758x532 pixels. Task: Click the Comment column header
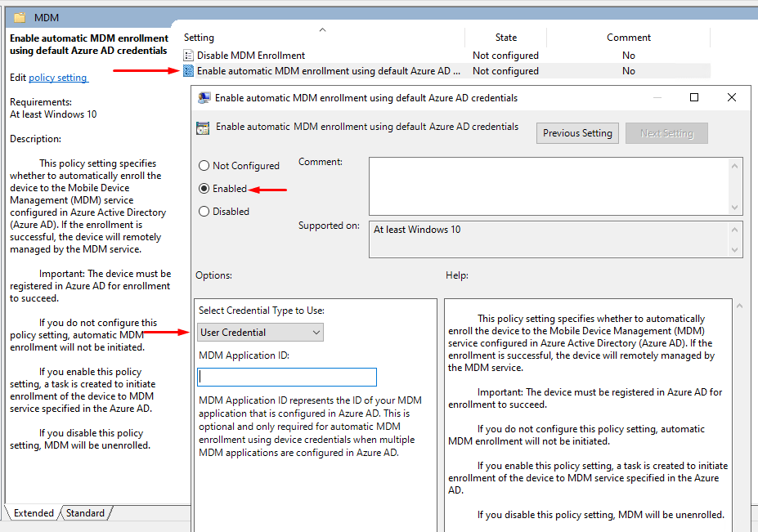pyautogui.click(x=628, y=38)
